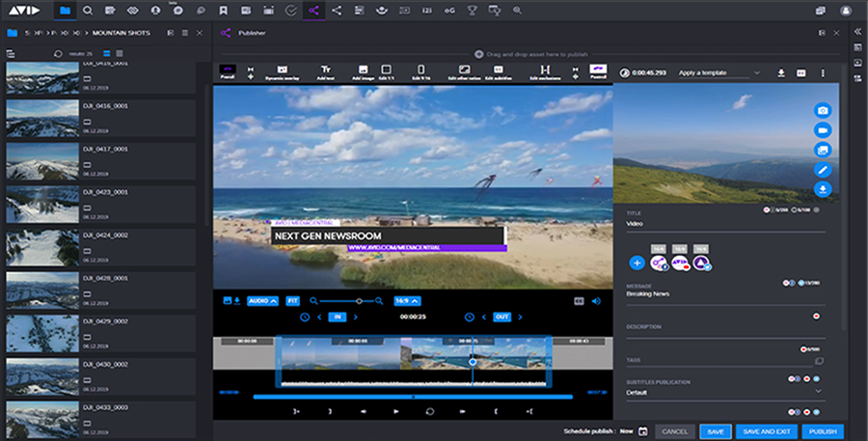The image size is (868, 441).
Task: Select the Edit 9:16 ratio tool
Action: coord(420,72)
